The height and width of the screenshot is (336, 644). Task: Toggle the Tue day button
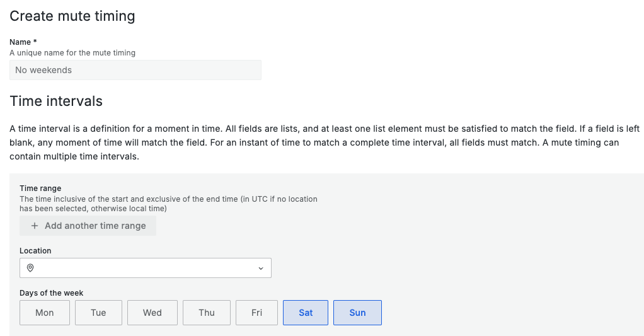pyautogui.click(x=98, y=313)
